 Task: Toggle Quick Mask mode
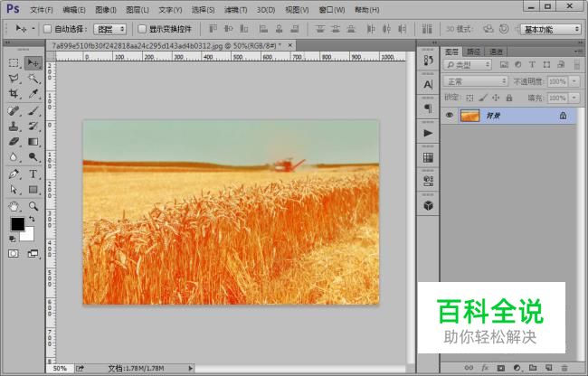click(x=14, y=254)
